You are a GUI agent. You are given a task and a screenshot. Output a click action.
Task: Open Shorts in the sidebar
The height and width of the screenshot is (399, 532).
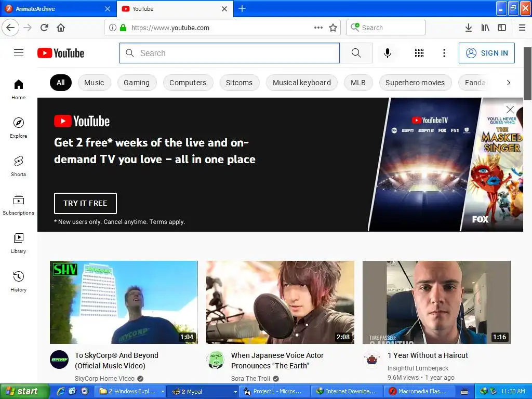(19, 166)
